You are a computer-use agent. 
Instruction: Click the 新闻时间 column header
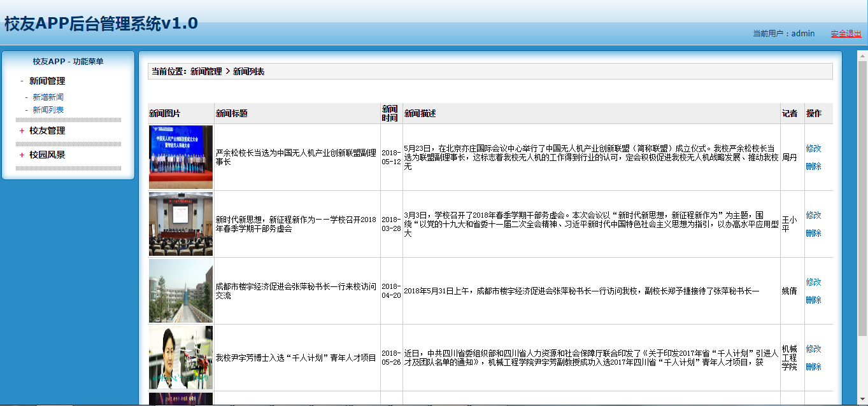click(390, 113)
